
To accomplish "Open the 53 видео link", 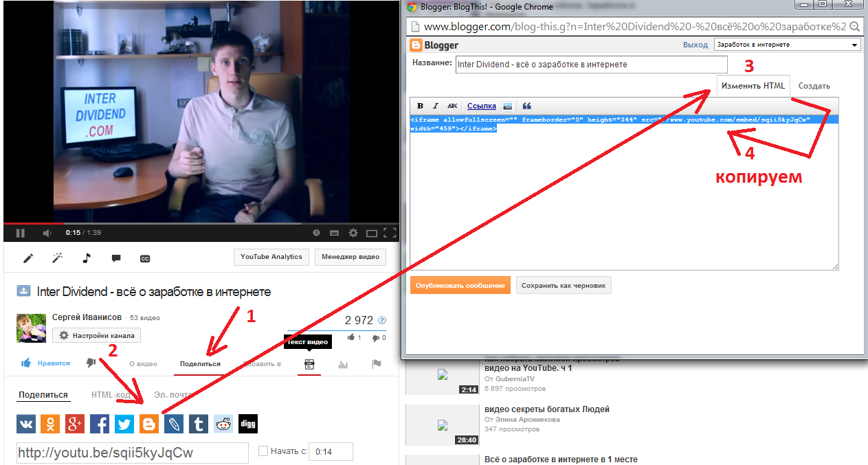I will tap(145, 318).
